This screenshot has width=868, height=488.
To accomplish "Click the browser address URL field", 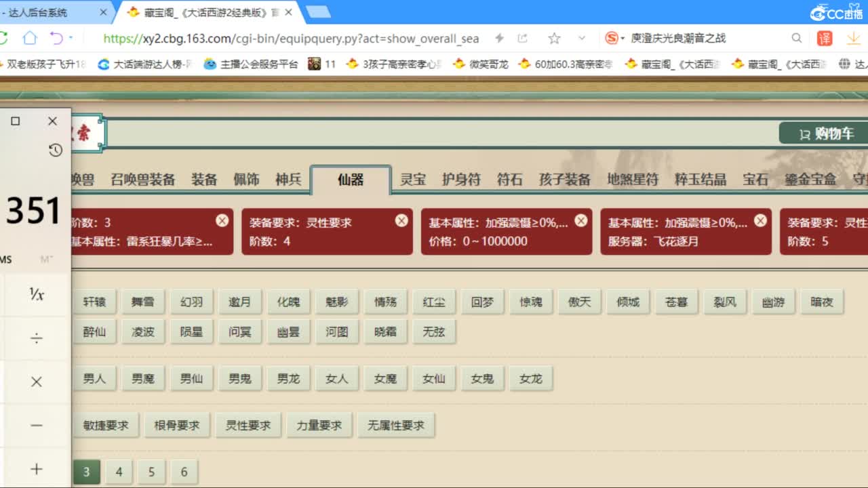I will point(292,39).
